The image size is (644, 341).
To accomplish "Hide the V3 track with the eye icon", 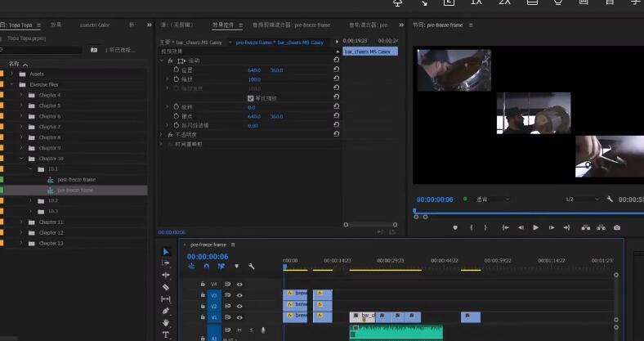I will point(239,295).
